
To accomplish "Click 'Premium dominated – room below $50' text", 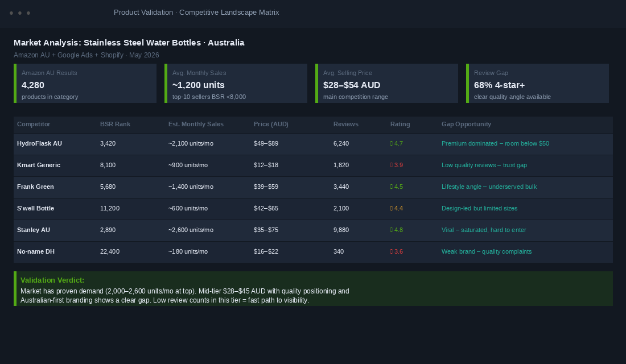I will [496, 143].
